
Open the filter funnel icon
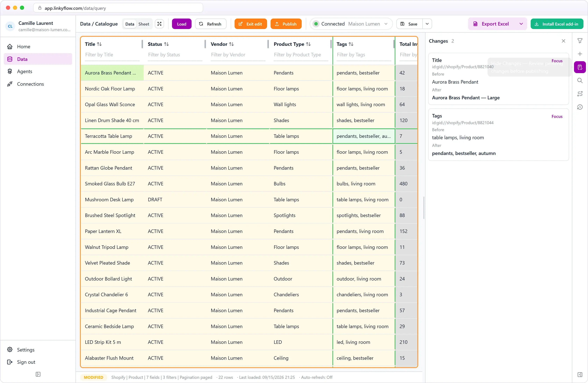(580, 41)
